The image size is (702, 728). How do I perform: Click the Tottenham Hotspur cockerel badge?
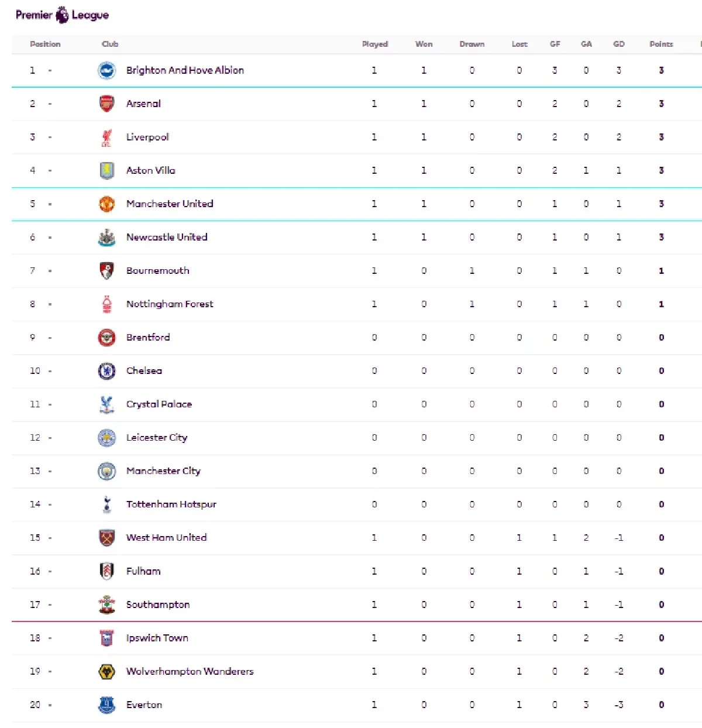tap(106, 504)
